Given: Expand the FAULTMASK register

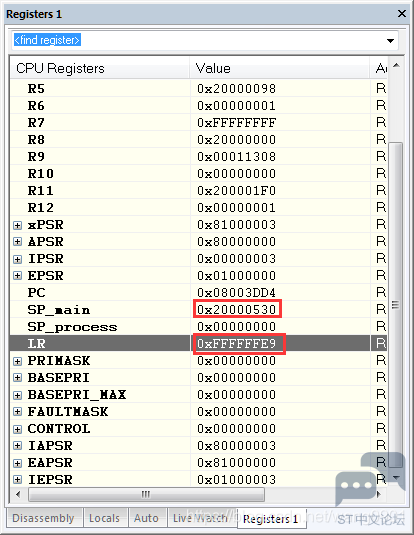Looking at the screenshot, I should (x=17, y=412).
